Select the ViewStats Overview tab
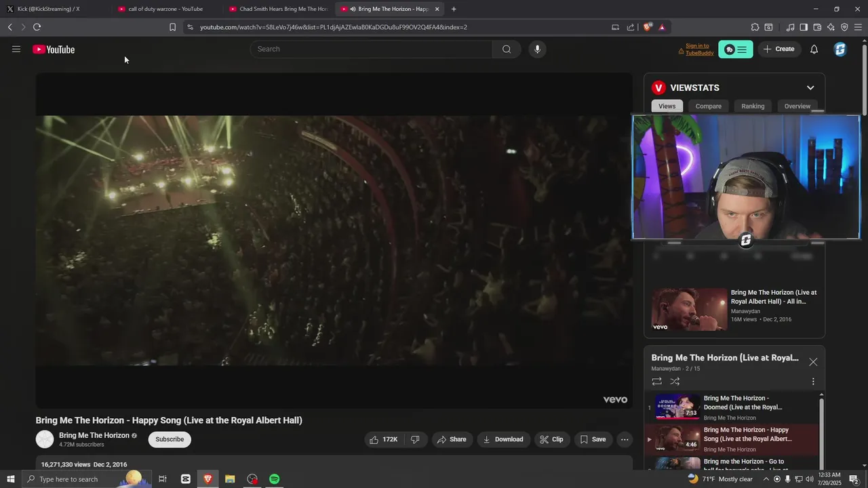Viewport: 868px width, 488px height. coord(797,106)
